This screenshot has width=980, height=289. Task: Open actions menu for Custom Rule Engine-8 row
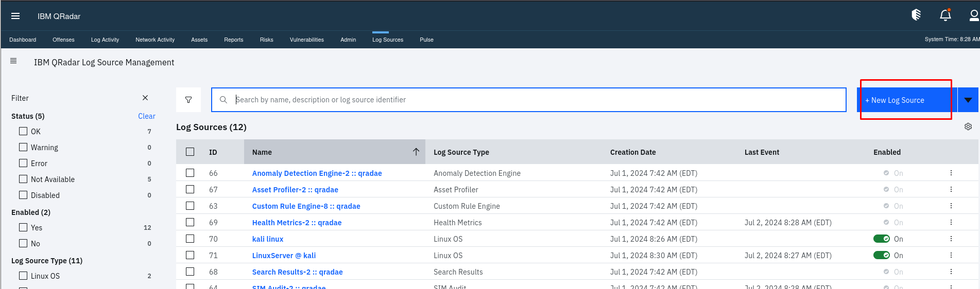(x=951, y=206)
